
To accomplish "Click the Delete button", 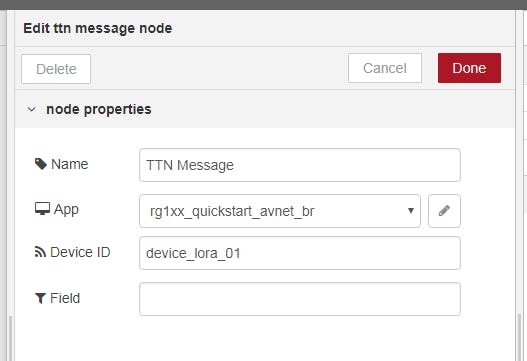I will click(56, 69).
